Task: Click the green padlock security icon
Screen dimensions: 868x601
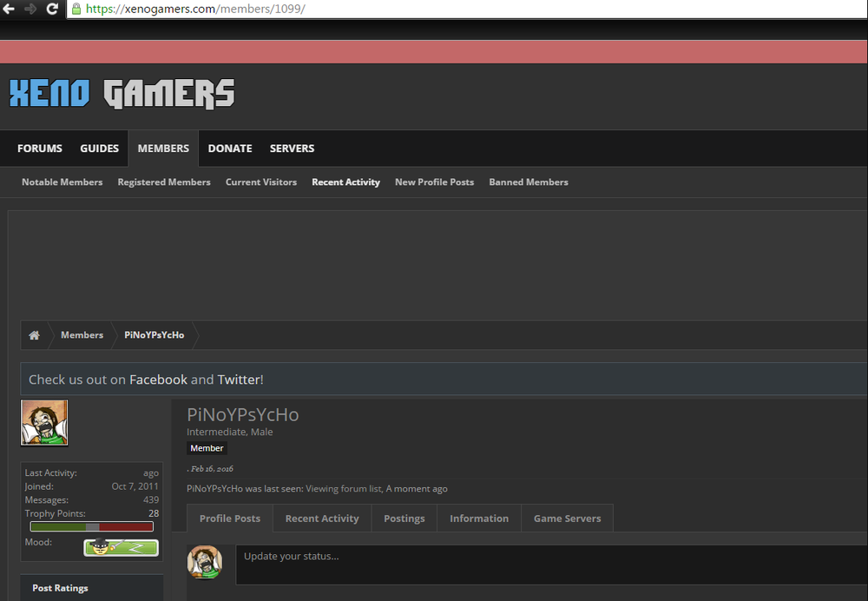Action: coord(76,9)
